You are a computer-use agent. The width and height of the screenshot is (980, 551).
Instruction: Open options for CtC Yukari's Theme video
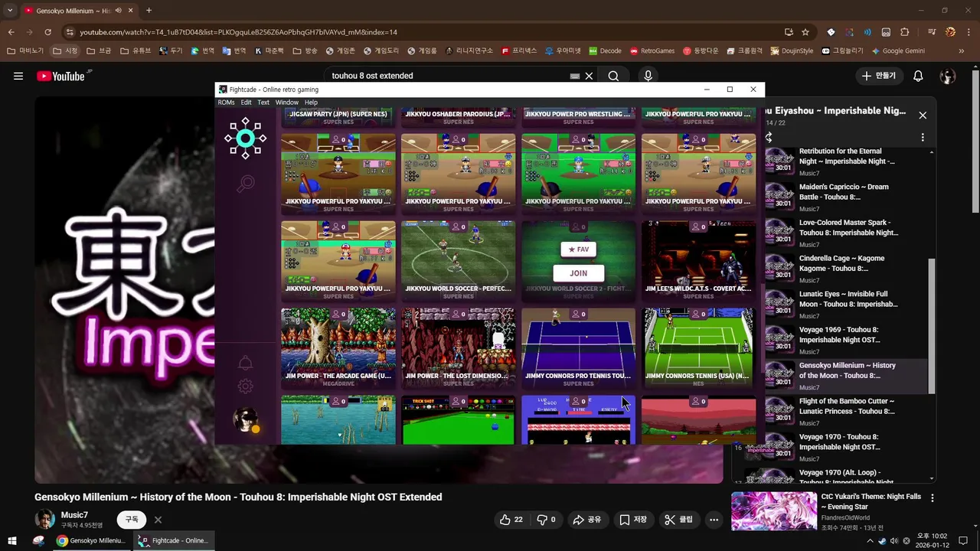point(932,497)
